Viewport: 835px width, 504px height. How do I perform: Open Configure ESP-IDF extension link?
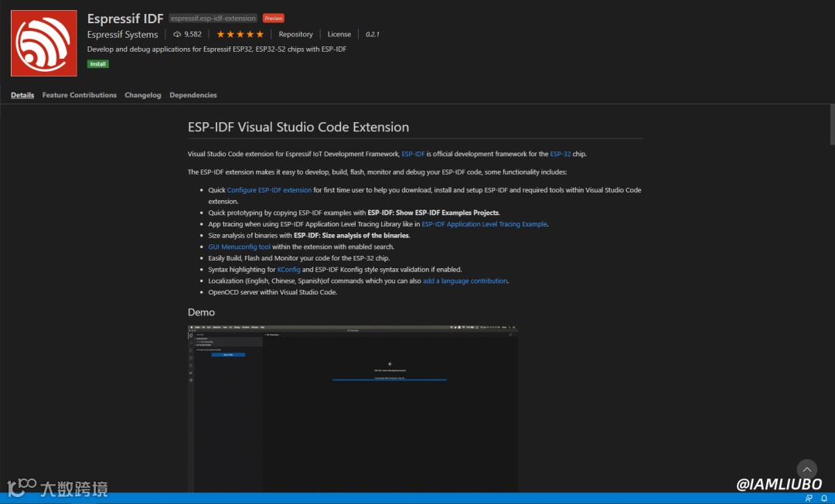[x=270, y=190]
